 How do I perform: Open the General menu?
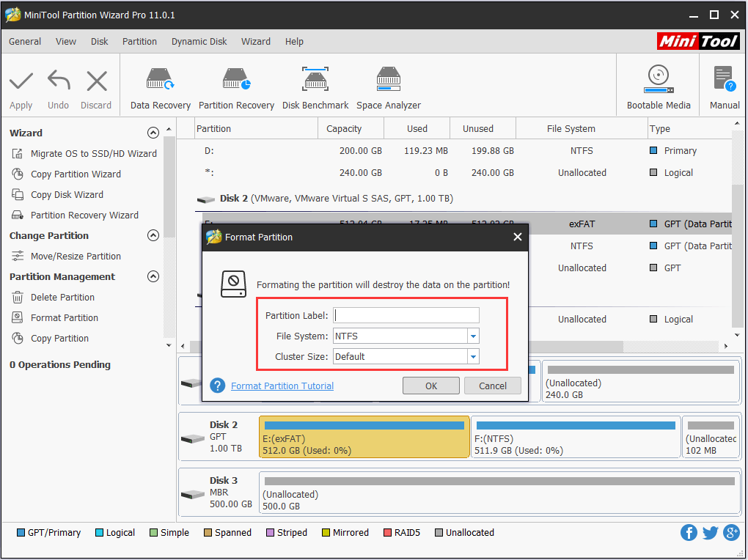coord(25,42)
